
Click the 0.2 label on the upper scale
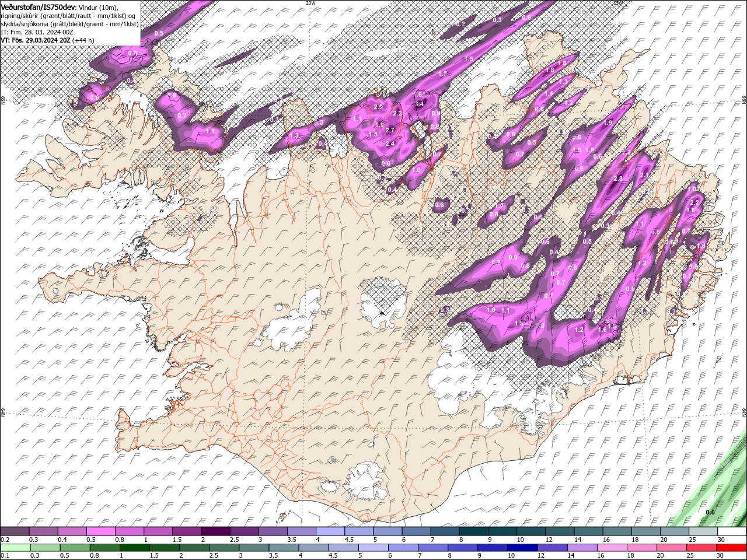5,540
